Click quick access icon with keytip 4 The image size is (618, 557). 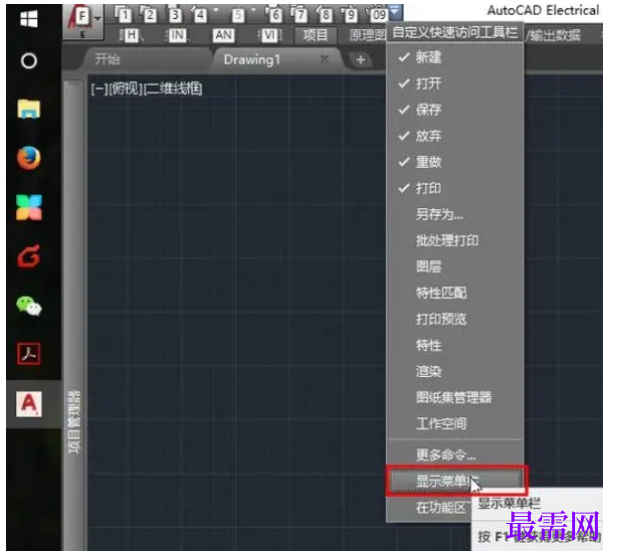tap(199, 15)
